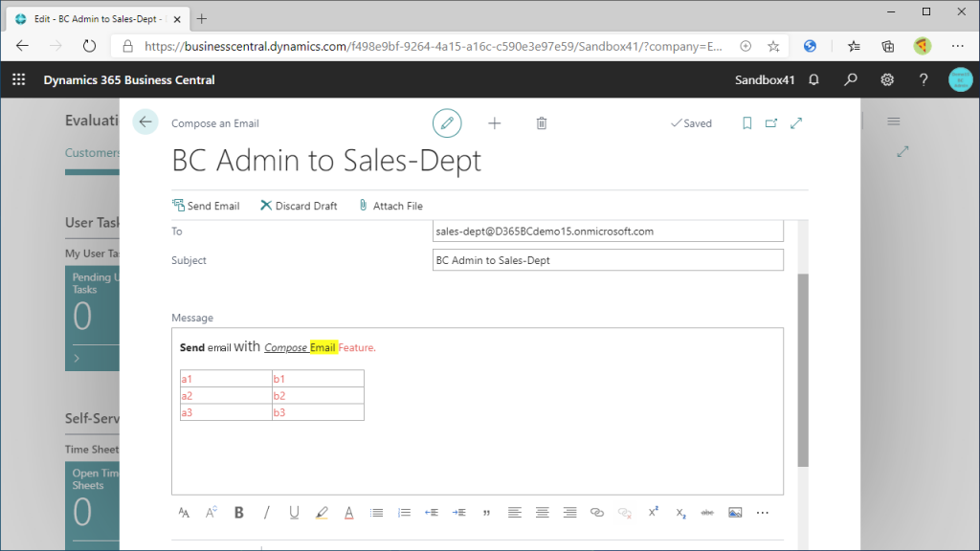Select table cell a3 in the message
980x551 pixels.
226,412
